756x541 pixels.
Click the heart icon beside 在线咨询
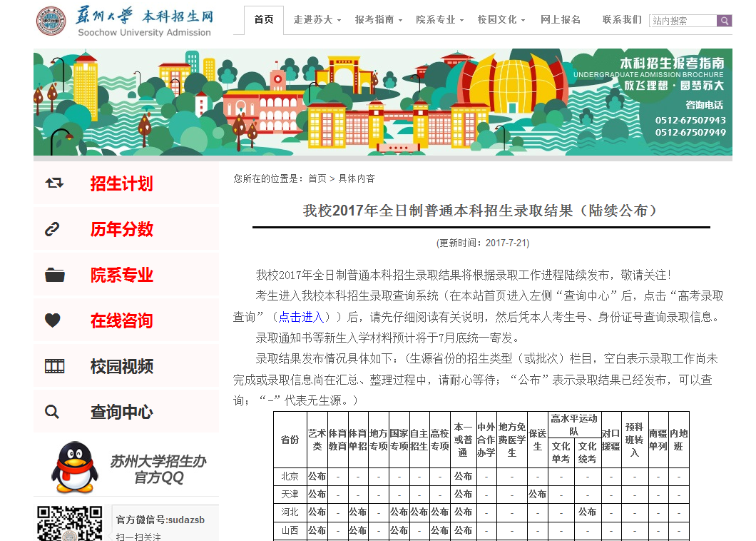click(53, 320)
